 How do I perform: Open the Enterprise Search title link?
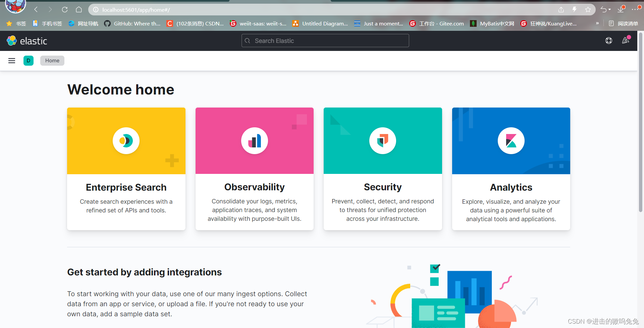click(x=126, y=187)
